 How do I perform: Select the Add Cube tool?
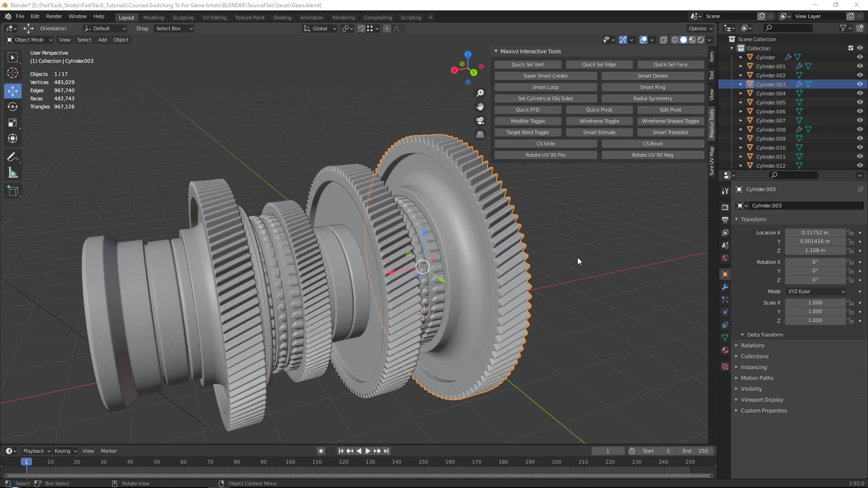(13, 191)
